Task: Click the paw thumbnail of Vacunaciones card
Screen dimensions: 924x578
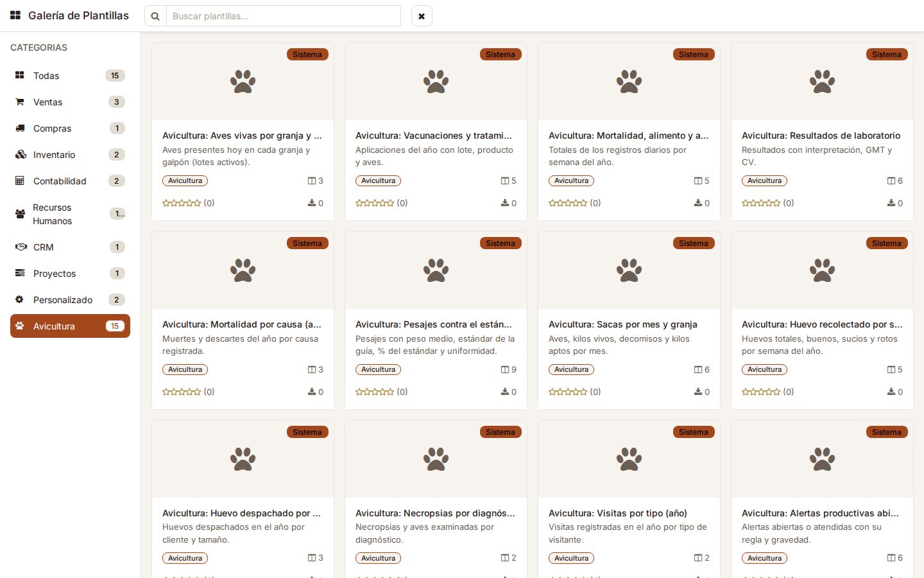Action: click(436, 82)
